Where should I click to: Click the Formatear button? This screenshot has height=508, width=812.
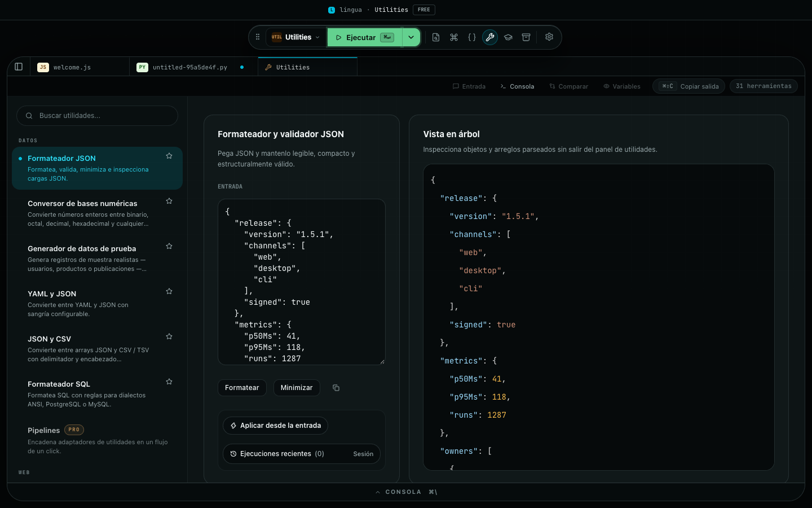tap(242, 388)
